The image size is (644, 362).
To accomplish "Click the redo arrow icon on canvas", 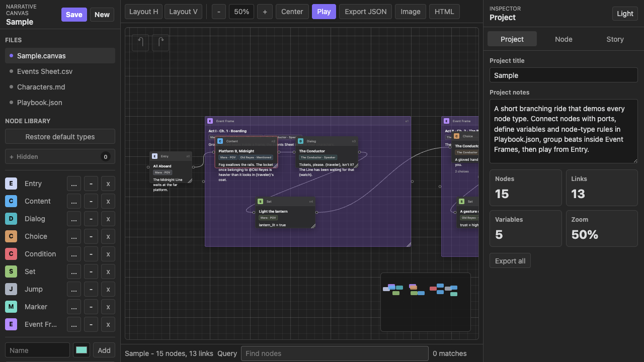I will point(160,42).
